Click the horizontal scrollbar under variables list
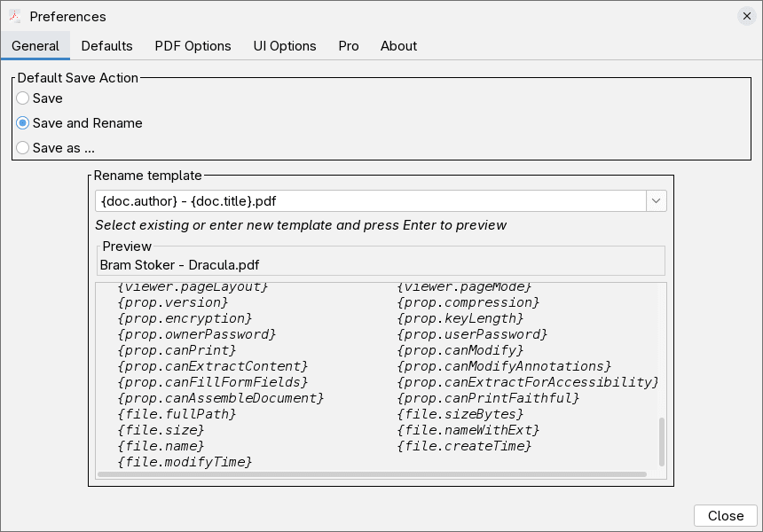Image resolution: width=763 pixels, height=532 pixels. pos(373,474)
